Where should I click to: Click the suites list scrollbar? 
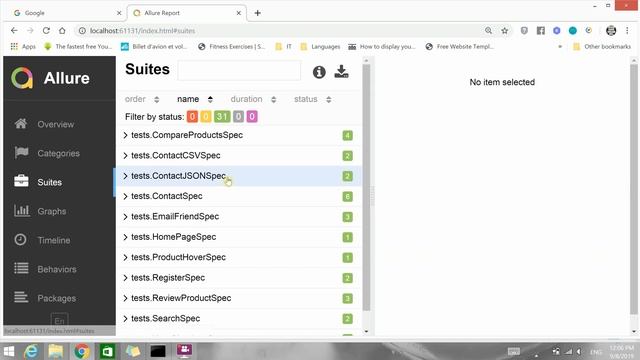tap(366, 188)
